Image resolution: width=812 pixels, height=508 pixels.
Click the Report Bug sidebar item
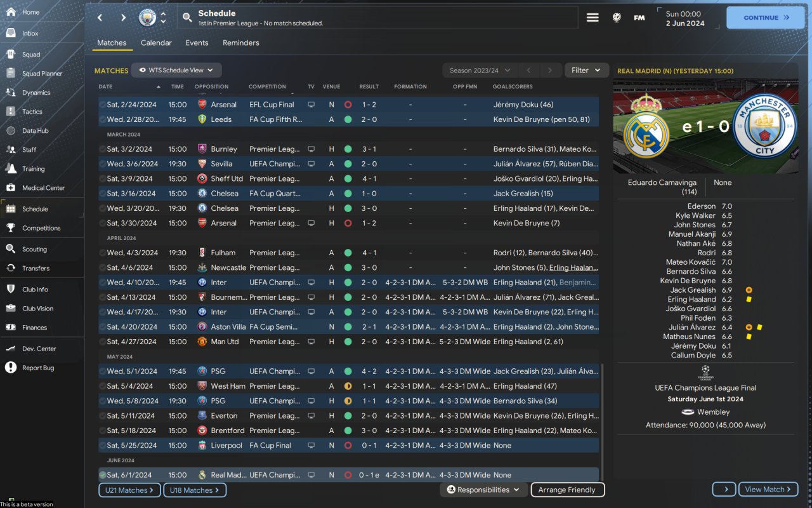42,368
